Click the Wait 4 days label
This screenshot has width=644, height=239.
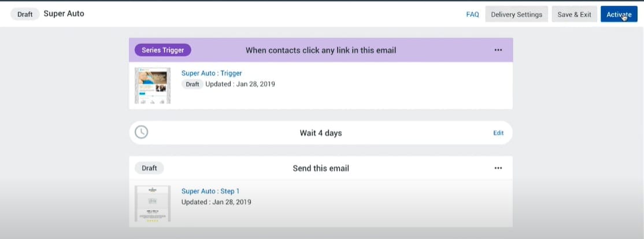pyautogui.click(x=320, y=133)
